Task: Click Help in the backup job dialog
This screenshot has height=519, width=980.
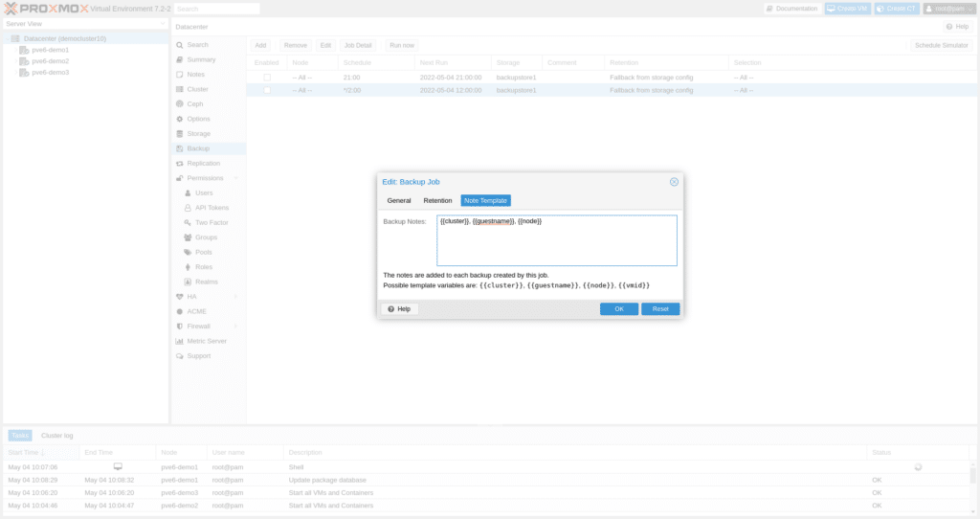Action: coord(399,309)
